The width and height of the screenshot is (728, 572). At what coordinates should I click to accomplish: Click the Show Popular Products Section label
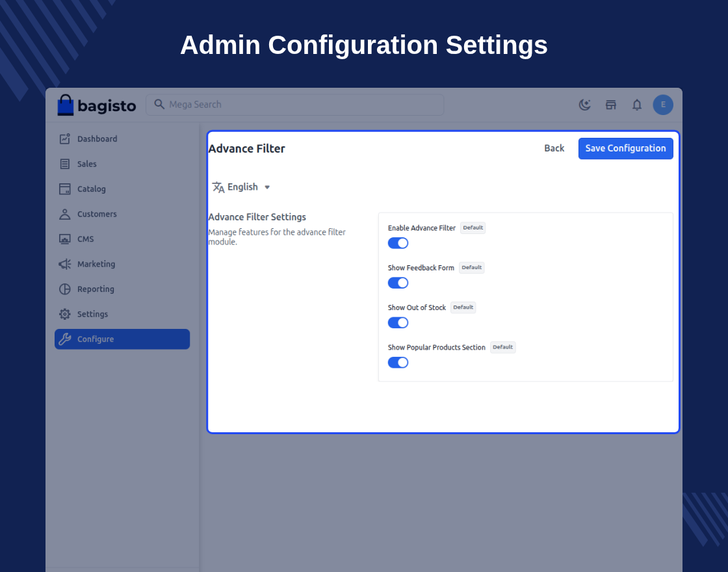(436, 348)
